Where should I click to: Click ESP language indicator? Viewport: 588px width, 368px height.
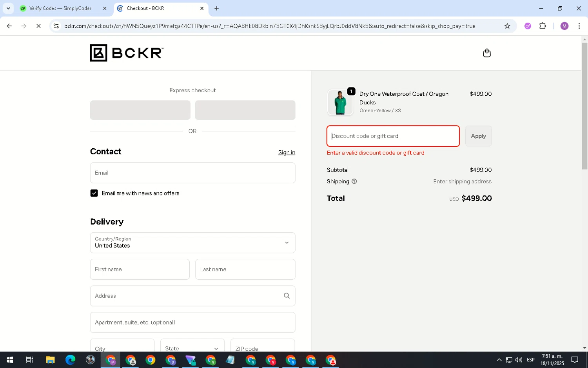point(531,360)
